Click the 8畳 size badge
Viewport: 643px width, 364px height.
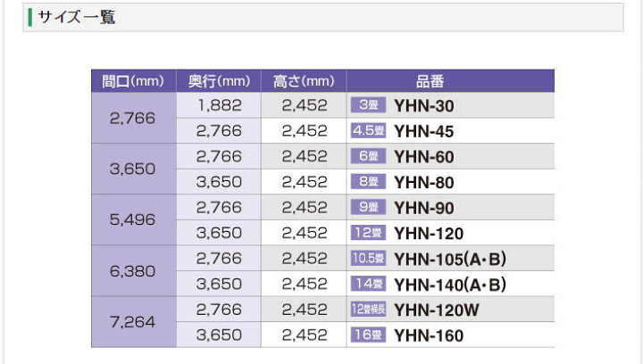click(368, 181)
